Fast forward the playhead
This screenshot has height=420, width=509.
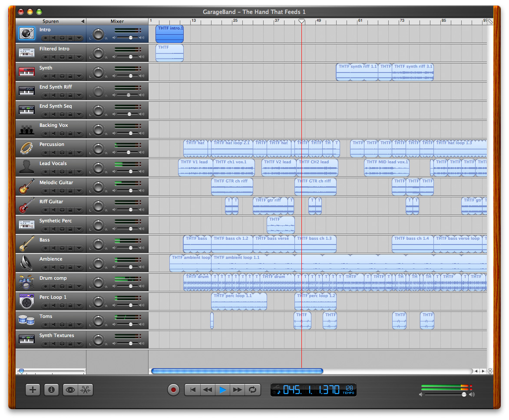[238, 390]
